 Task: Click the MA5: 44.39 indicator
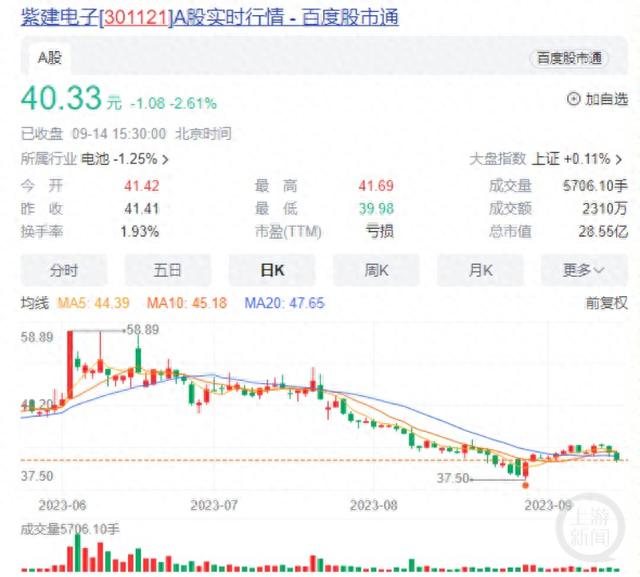point(93,303)
